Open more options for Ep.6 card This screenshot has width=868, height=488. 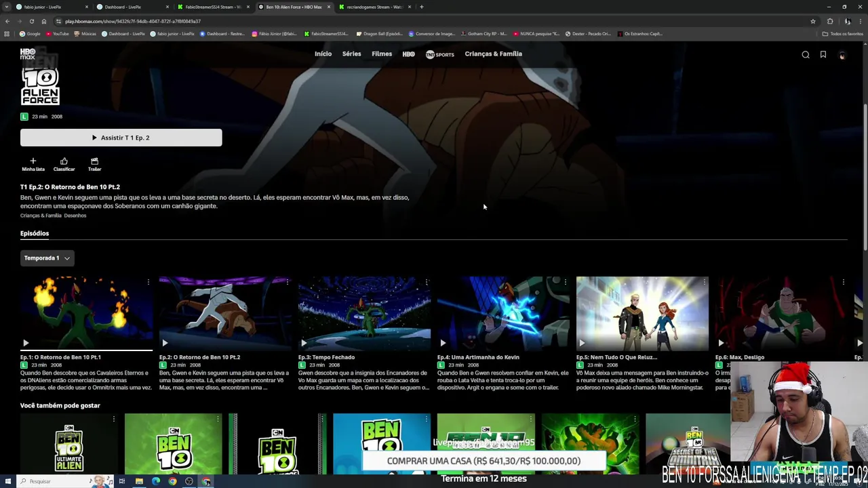point(844,282)
